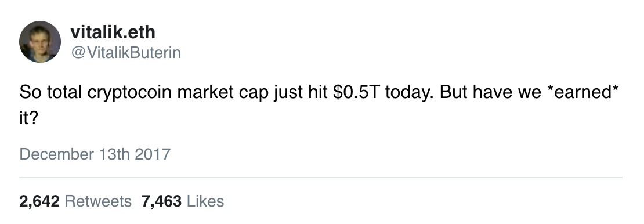This screenshot has width=644, height=224.
Task: Click the phrase But have we
Action: (490, 92)
